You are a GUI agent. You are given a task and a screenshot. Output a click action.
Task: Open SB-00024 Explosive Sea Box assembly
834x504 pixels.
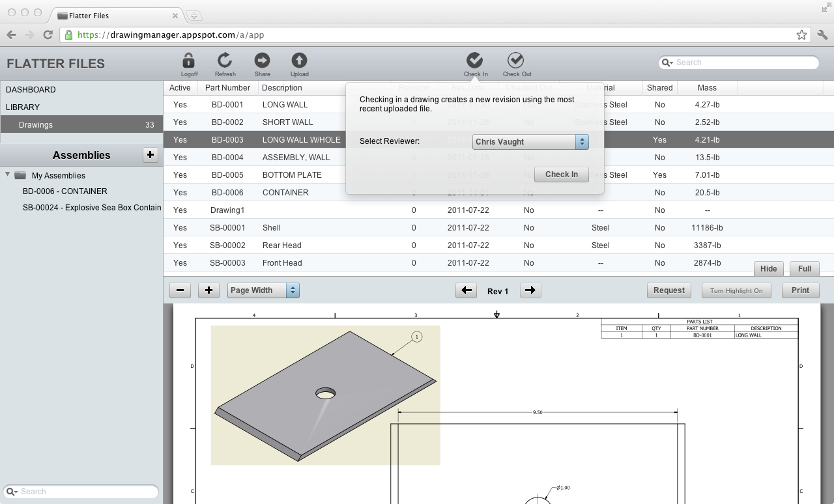[92, 207]
